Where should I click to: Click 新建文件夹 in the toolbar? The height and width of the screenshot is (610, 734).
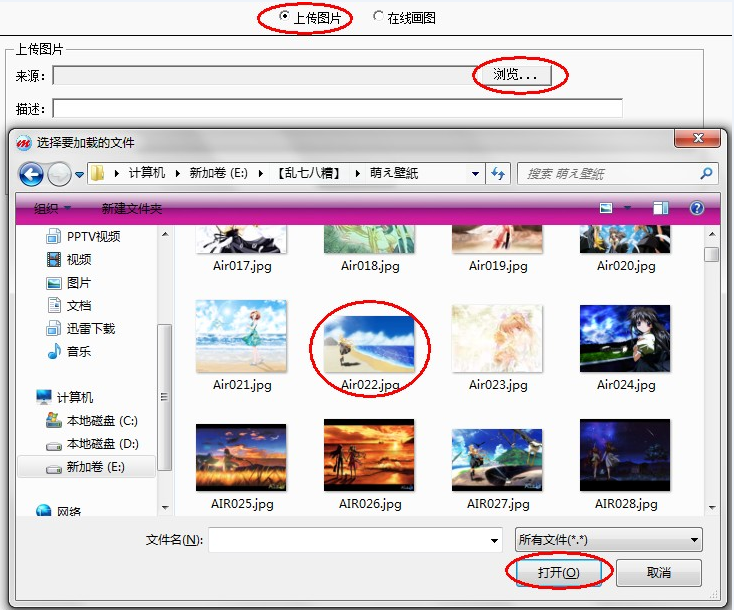[132, 208]
